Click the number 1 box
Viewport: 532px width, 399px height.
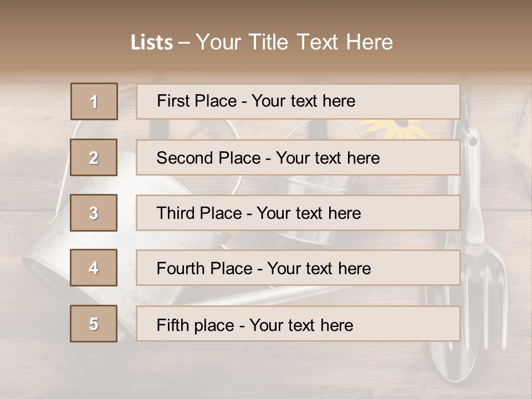(x=94, y=101)
